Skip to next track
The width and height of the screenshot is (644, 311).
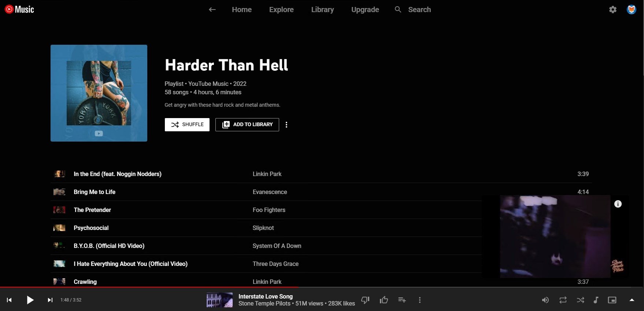(x=50, y=300)
